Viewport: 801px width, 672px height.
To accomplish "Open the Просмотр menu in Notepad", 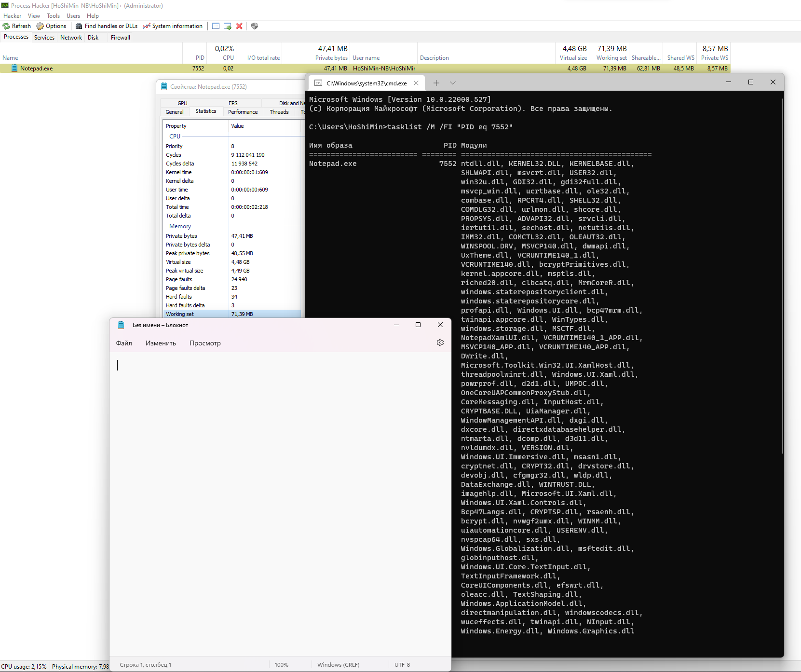I will (205, 343).
